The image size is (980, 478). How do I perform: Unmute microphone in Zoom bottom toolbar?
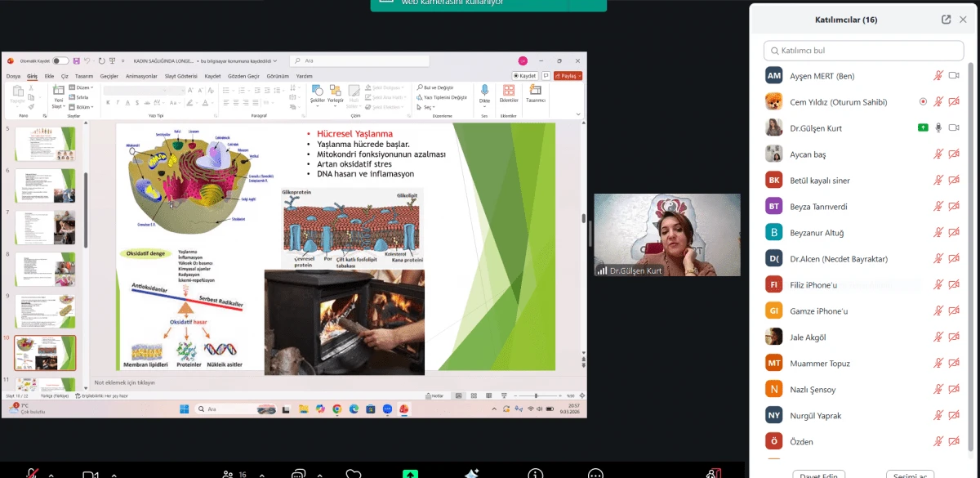tap(33, 474)
